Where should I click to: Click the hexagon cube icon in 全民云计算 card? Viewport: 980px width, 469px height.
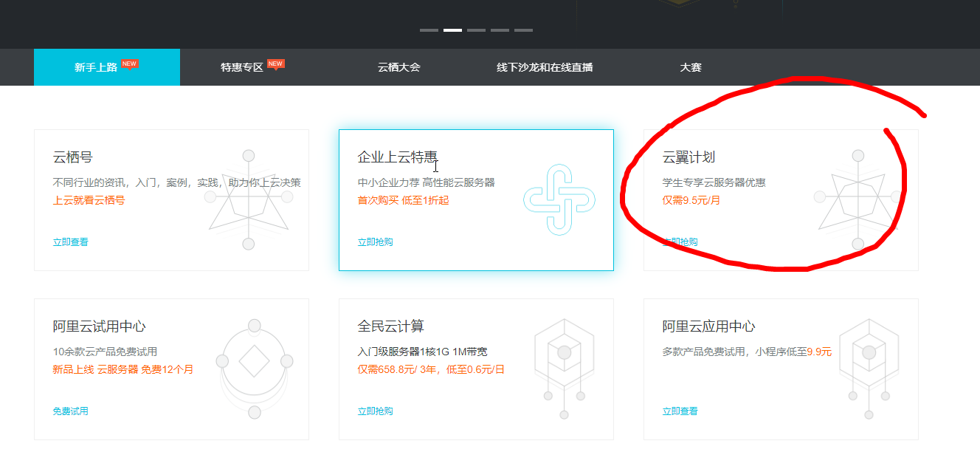[565, 367]
